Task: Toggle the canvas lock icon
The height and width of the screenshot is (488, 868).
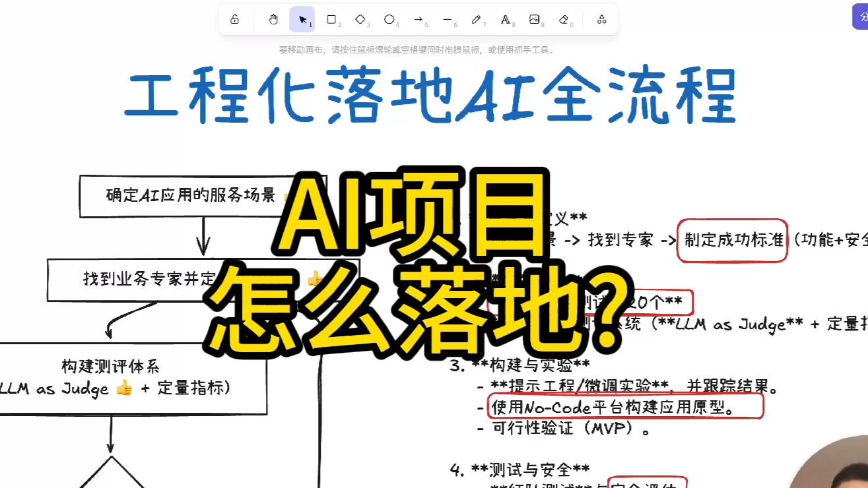Action: 235,19
